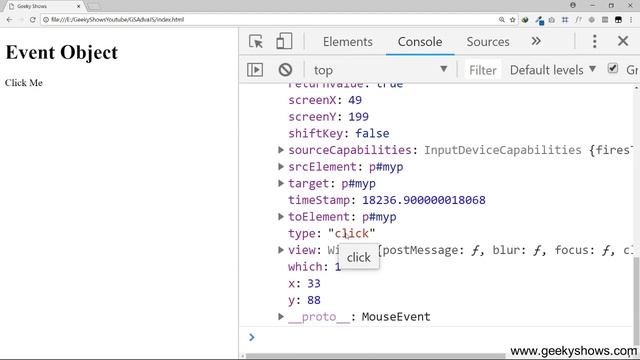Click the p#myp value of srcElement

(386, 167)
